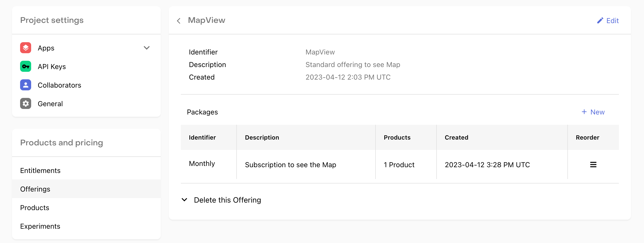Click the Description label in the details list
This screenshot has width=644, height=243.
207,65
